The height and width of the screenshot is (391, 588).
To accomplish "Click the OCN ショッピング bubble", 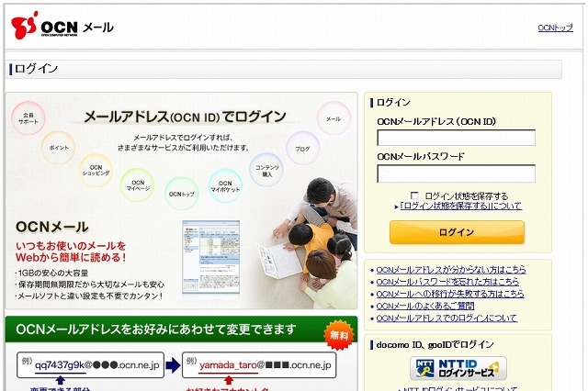I will click(x=96, y=171).
